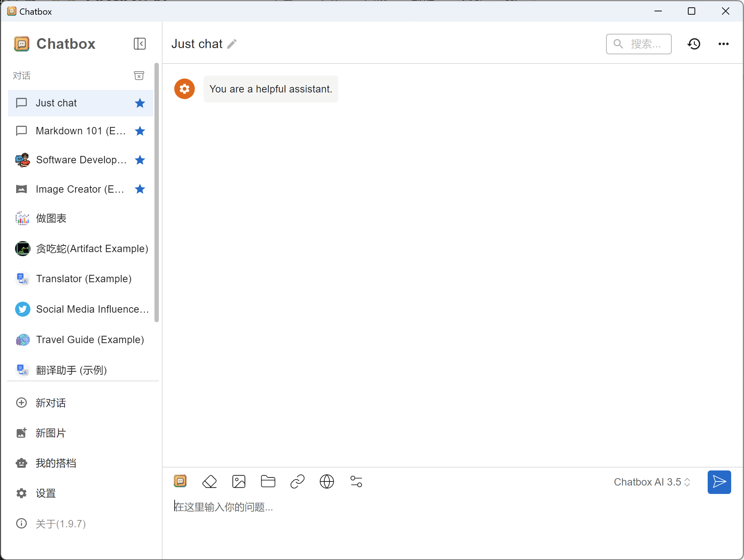
Task: Select the Travel Guide (Example) conversation
Action: (90, 340)
